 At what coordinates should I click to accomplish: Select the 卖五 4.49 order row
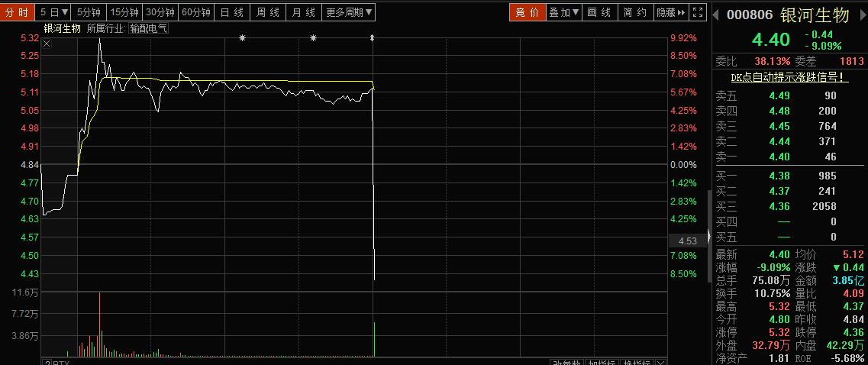(x=789, y=95)
